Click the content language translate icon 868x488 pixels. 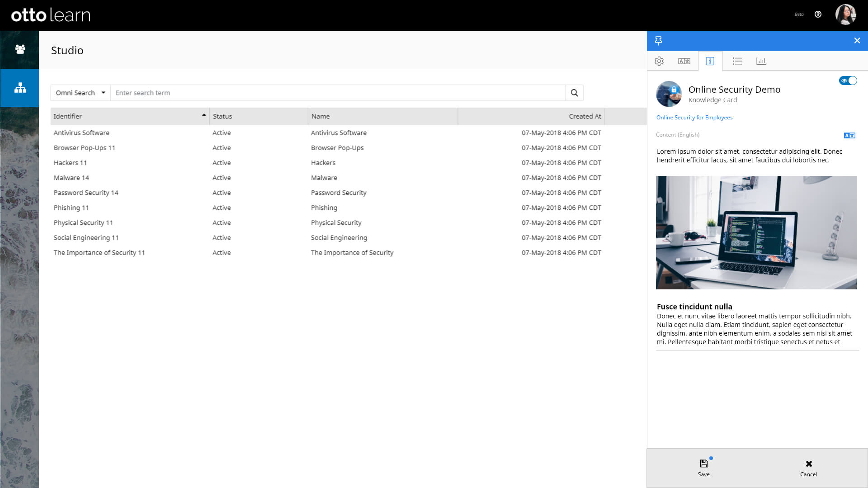pos(849,135)
